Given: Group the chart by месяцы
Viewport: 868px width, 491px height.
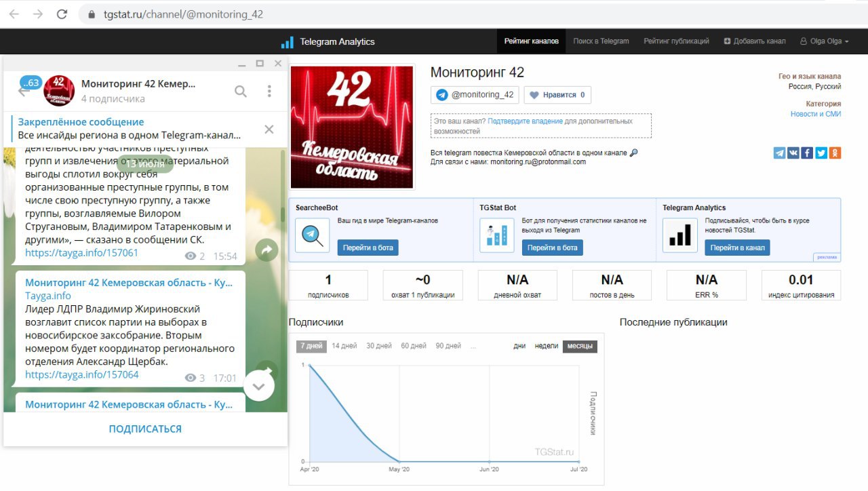Looking at the screenshot, I should (x=580, y=346).
